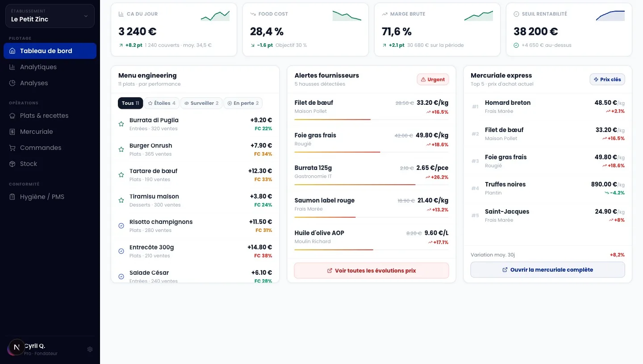Image resolution: width=643 pixels, height=364 pixels.
Task: Click the Prix clés selector in Mercuriale express
Action: [x=607, y=79]
